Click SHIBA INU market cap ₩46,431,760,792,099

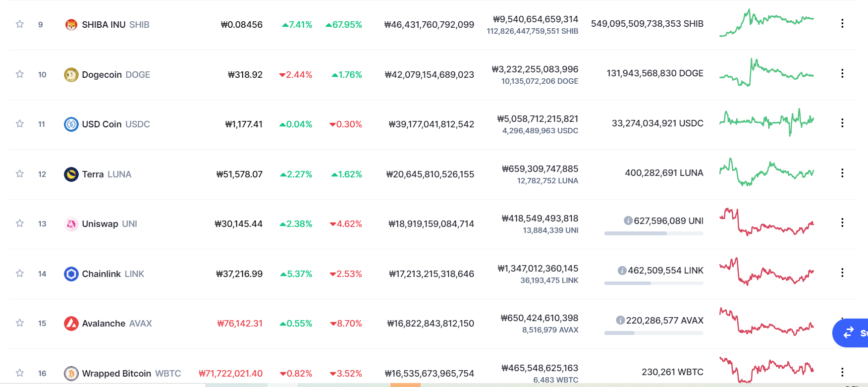point(429,25)
